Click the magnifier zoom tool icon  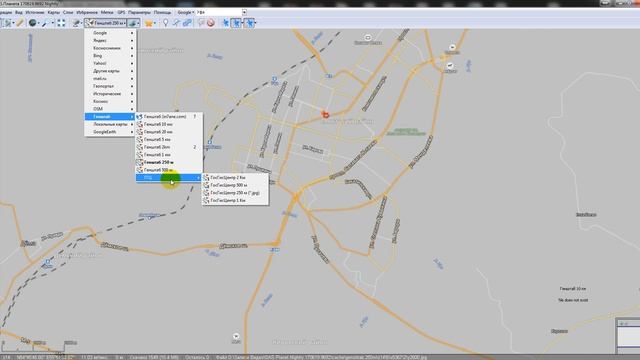45,23
